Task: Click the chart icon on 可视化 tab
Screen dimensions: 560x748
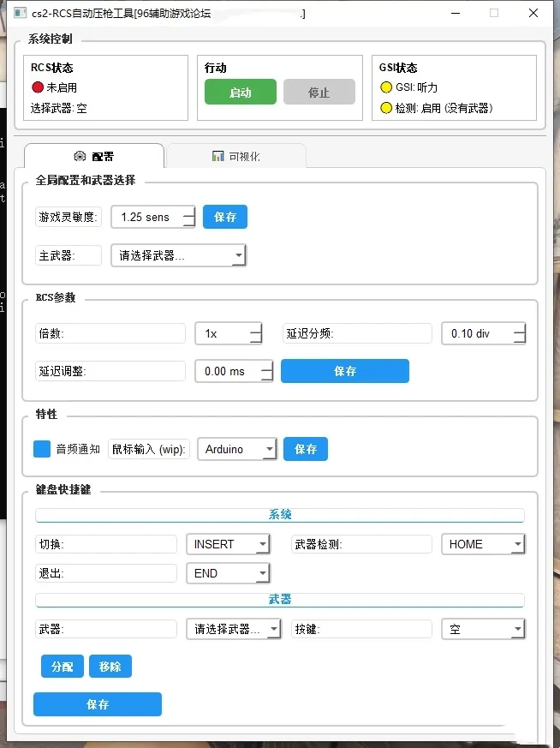Action: [x=217, y=157]
